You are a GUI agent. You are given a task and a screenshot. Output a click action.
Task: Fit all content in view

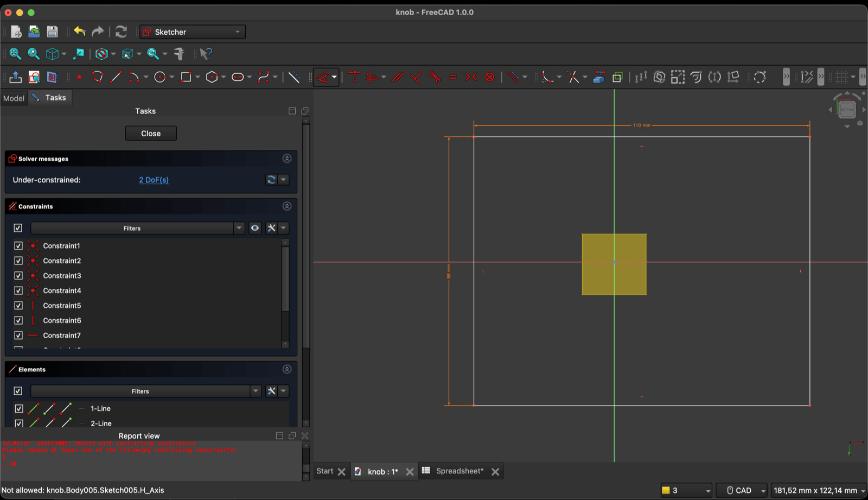[15, 54]
